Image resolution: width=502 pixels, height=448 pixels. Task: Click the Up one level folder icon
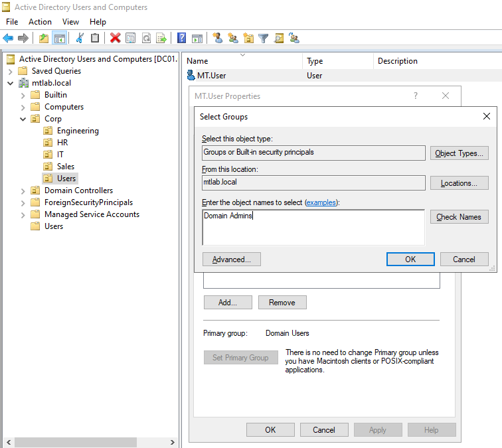pyautogui.click(x=44, y=38)
